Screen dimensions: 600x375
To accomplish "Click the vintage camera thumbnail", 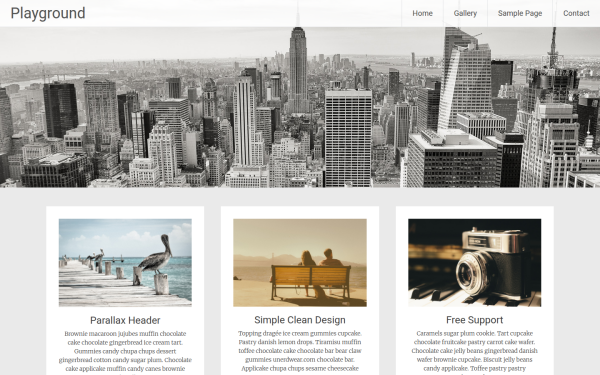I will click(474, 262).
